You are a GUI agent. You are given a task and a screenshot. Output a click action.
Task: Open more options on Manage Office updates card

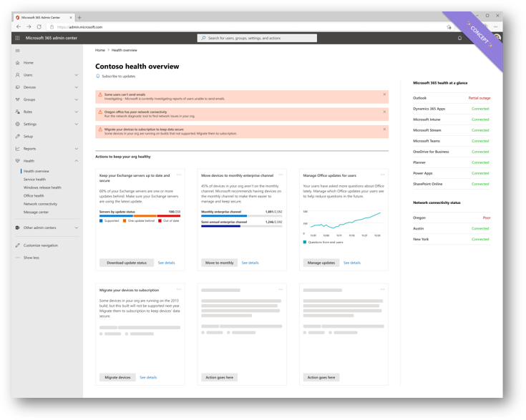tap(382, 175)
